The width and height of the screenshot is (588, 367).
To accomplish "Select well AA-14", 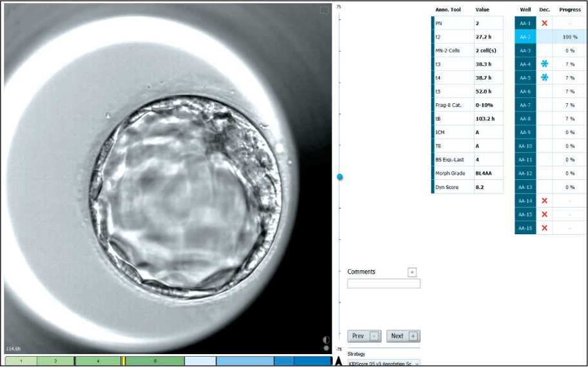I will coord(525,201).
